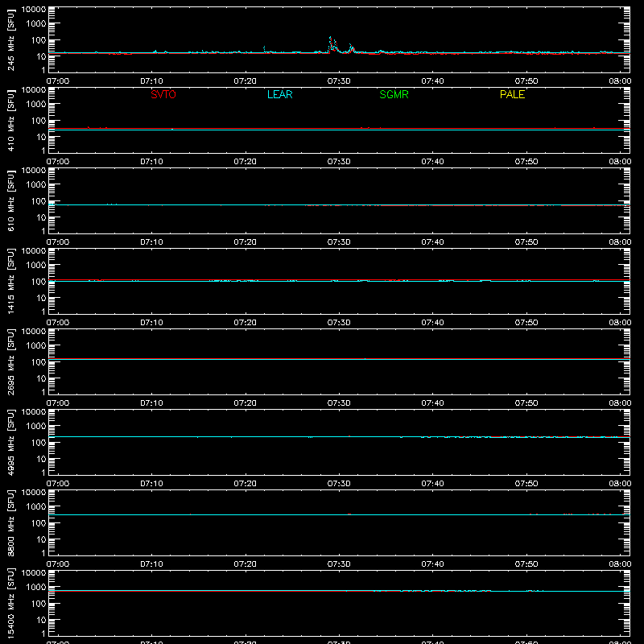This screenshot has width=644, height=644.
Task: Click the 07:00 time label under the 1415 MHz plot
Action: point(58,323)
